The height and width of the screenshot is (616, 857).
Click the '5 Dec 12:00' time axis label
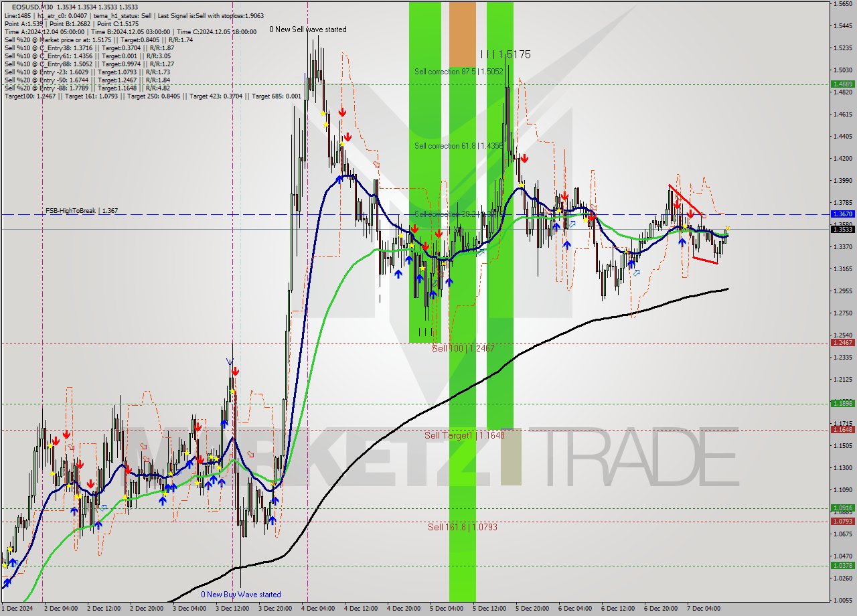point(489,609)
